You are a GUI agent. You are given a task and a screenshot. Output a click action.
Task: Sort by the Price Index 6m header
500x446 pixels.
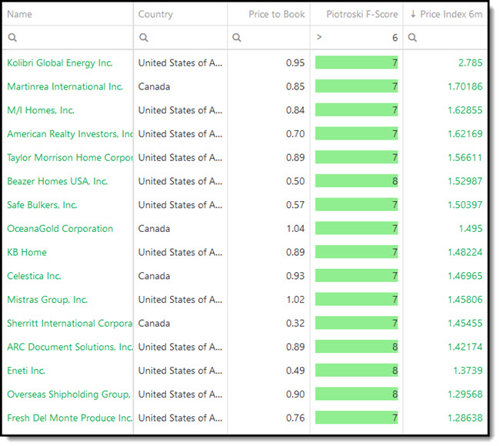click(451, 14)
